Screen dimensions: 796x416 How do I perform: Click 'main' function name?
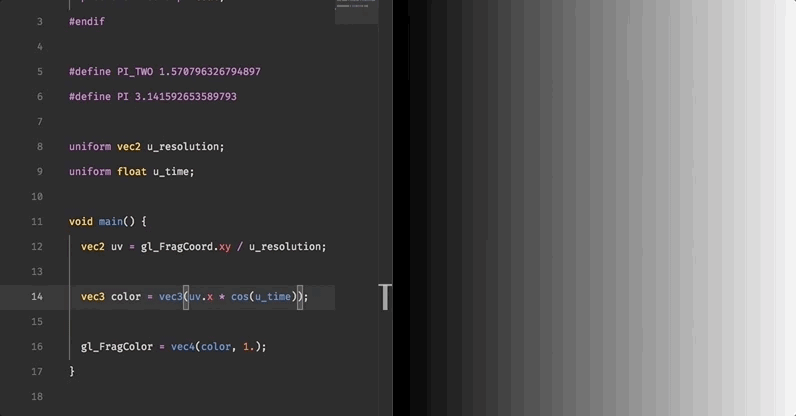pos(111,221)
